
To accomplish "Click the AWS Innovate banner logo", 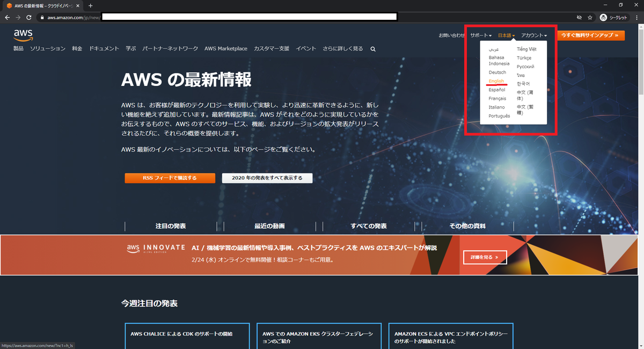I will [x=156, y=249].
